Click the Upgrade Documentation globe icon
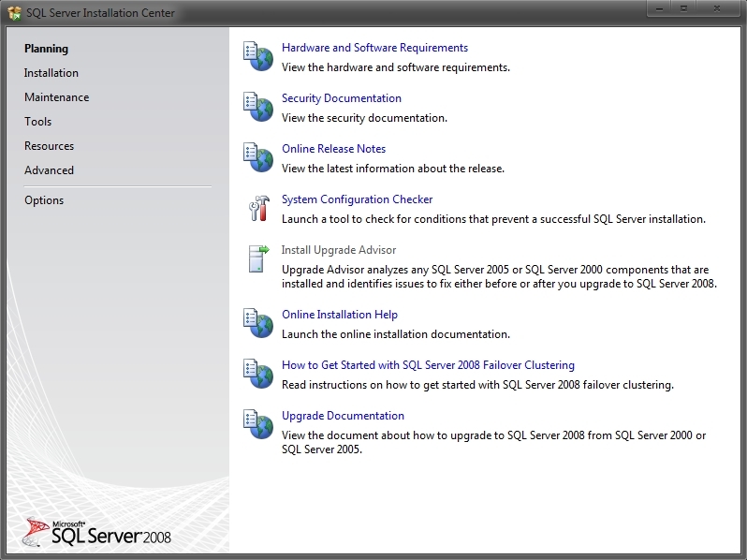The image size is (747, 560). coord(258,424)
